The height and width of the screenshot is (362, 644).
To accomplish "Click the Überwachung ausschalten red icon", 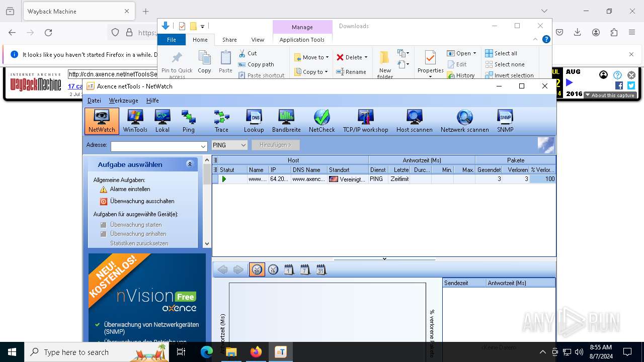I will pos(103,201).
